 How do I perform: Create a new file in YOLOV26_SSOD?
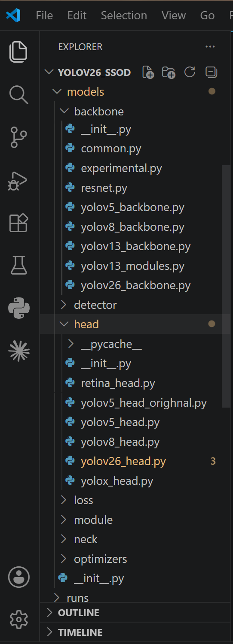tap(148, 72)
